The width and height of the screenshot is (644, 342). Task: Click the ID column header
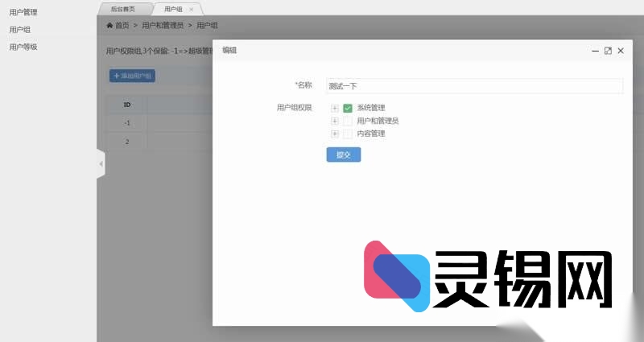click(x=127, y=105)
